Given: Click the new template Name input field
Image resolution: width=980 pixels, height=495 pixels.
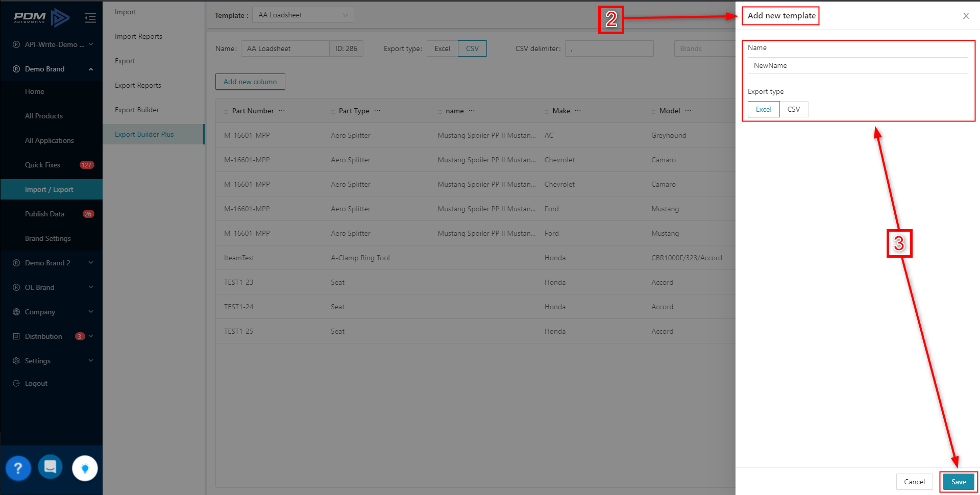Looking at the screenshot, I should 857,65.
